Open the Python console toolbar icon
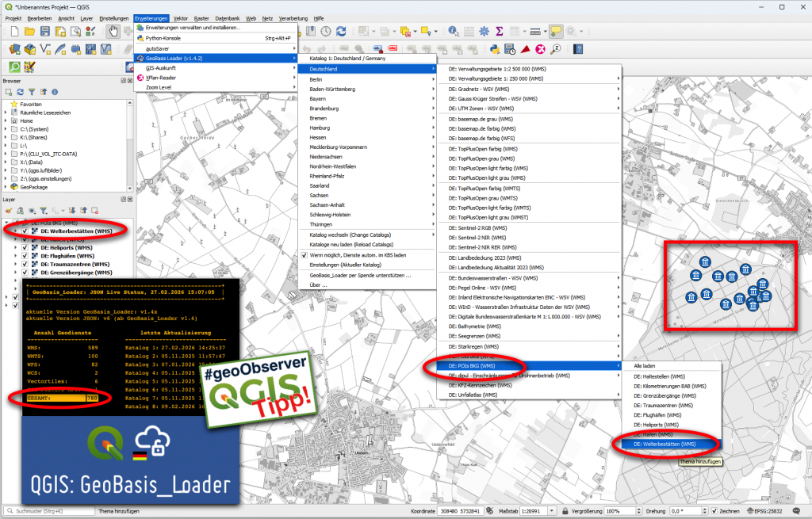The width and height of the screenshot is (812, 519). (x=494, y=49)
